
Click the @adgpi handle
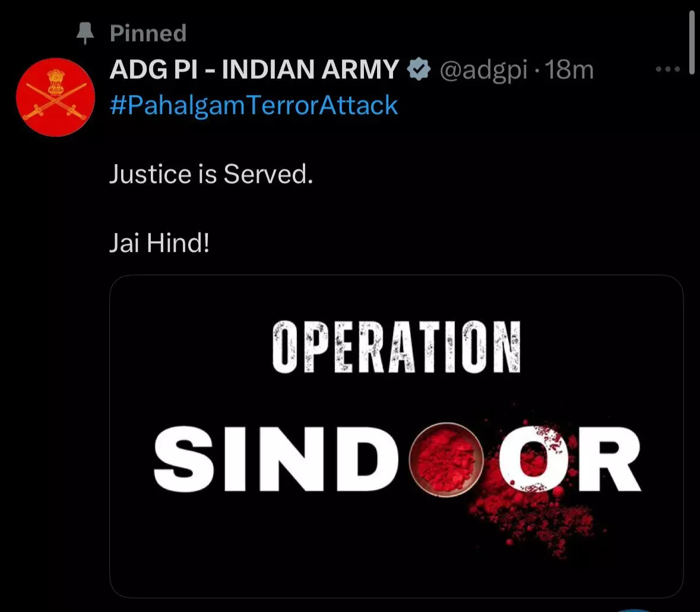[x=483, y=70]
